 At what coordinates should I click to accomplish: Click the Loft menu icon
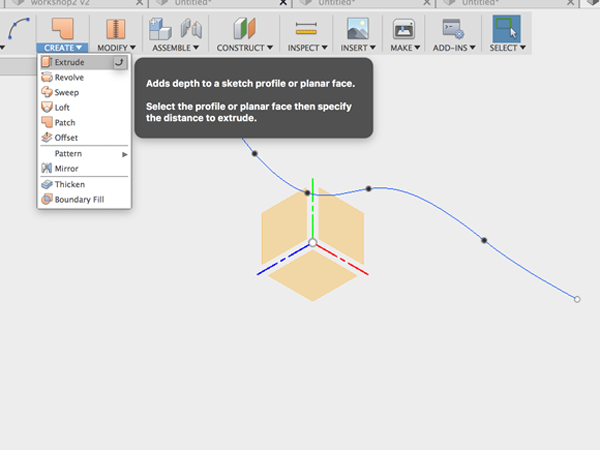(47, 107)
